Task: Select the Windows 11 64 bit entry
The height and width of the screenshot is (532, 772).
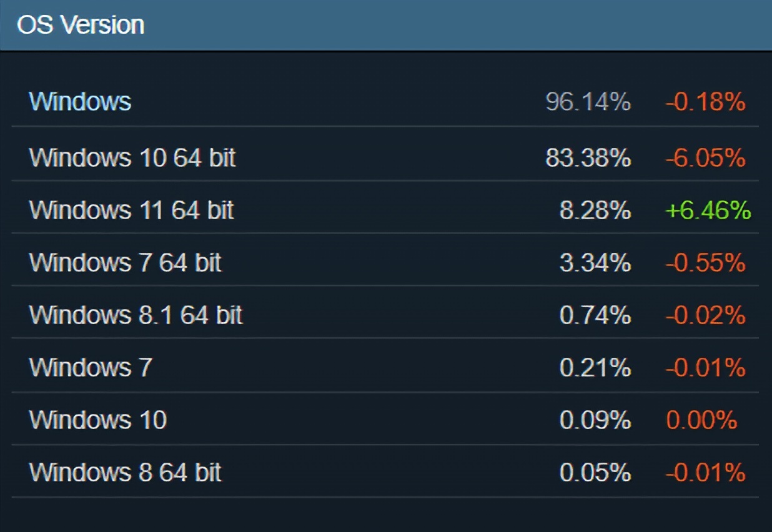Action: (x=131, y=210)
